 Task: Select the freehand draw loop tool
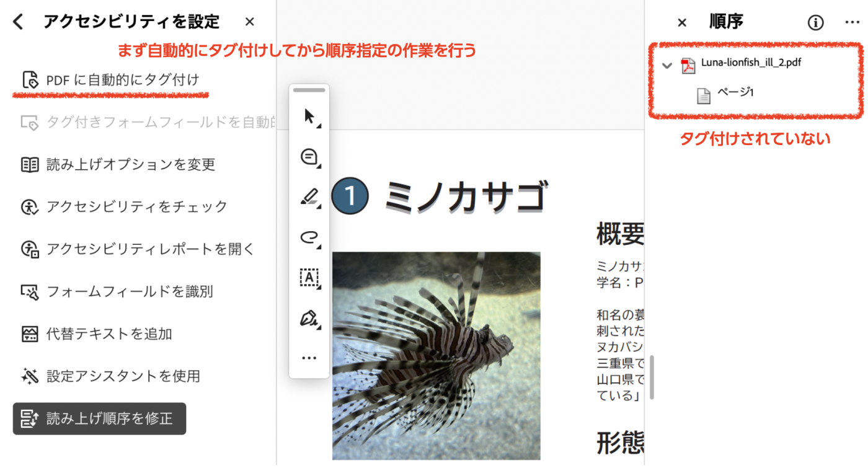pos(309,237)
